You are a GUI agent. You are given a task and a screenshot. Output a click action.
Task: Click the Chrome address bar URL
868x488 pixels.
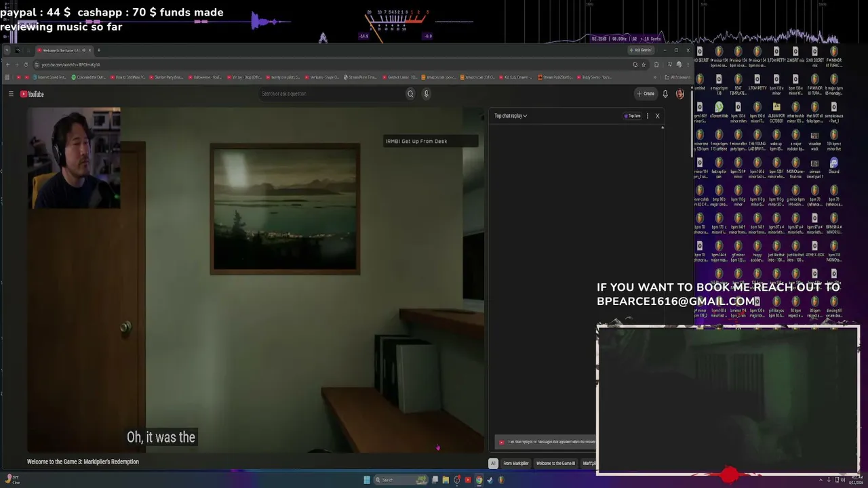71,64
